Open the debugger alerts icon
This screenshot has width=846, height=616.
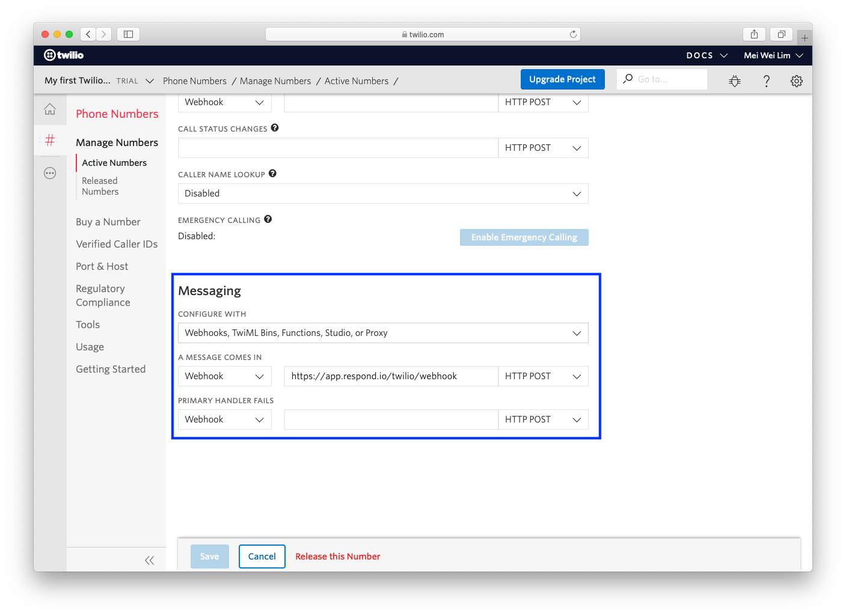734,80
